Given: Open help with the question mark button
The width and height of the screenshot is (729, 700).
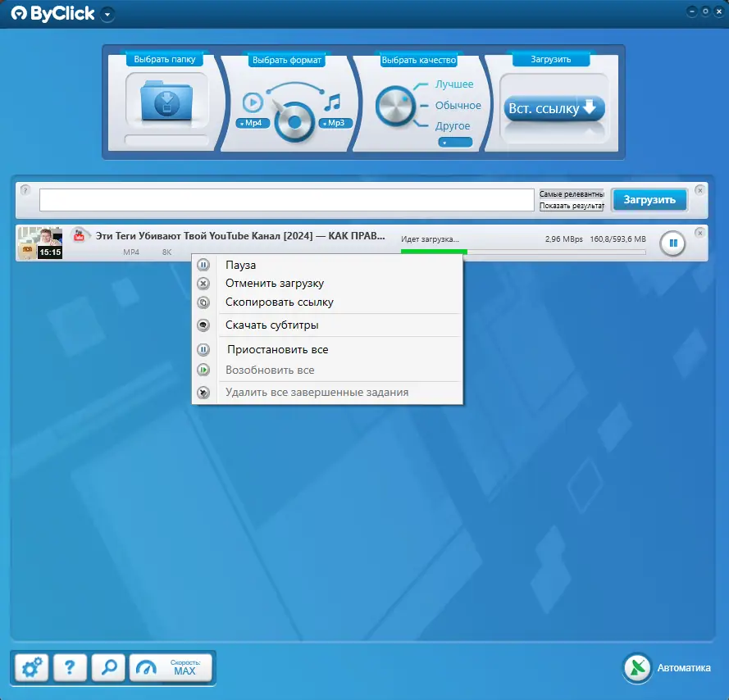Looking at the screenshot, I should (70, 668).
